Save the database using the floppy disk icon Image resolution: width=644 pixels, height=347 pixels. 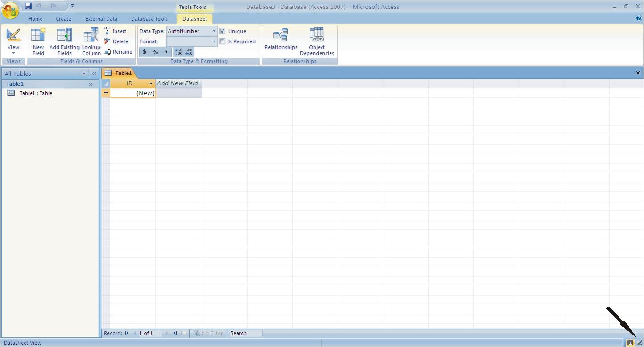[x=28, y=6]
